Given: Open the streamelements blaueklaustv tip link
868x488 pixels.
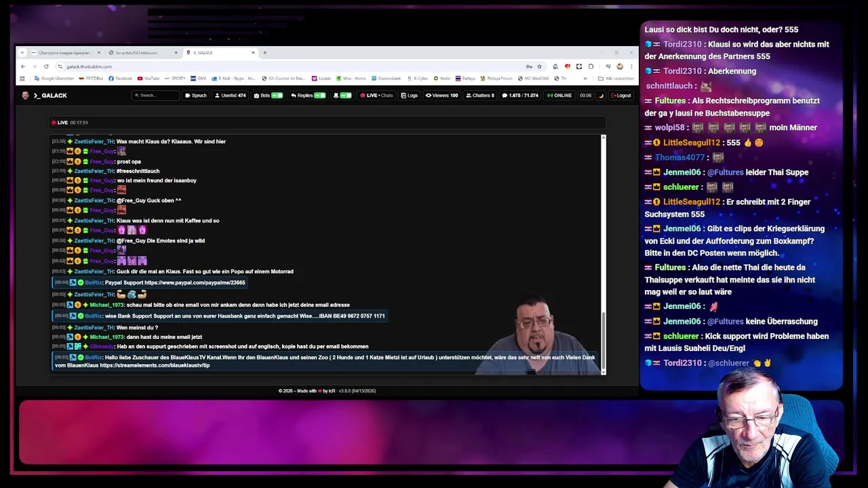Looking at the screenshot, I should click(x=155, y=365).
